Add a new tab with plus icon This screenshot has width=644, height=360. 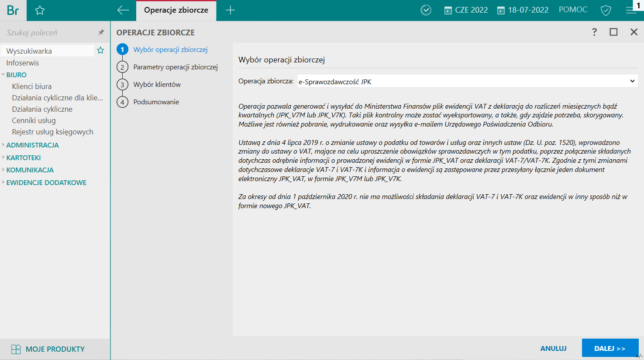pyautogui.click(x=230, y=10)
